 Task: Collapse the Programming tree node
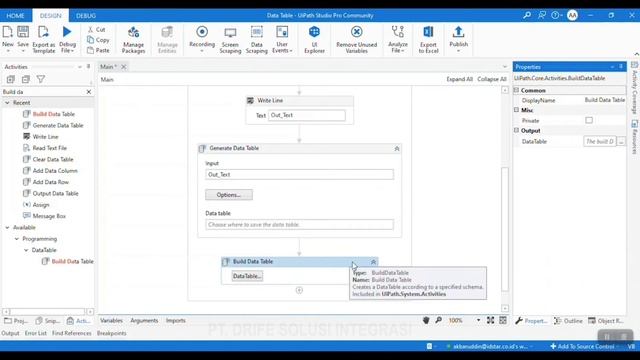(x=17, y=239)
